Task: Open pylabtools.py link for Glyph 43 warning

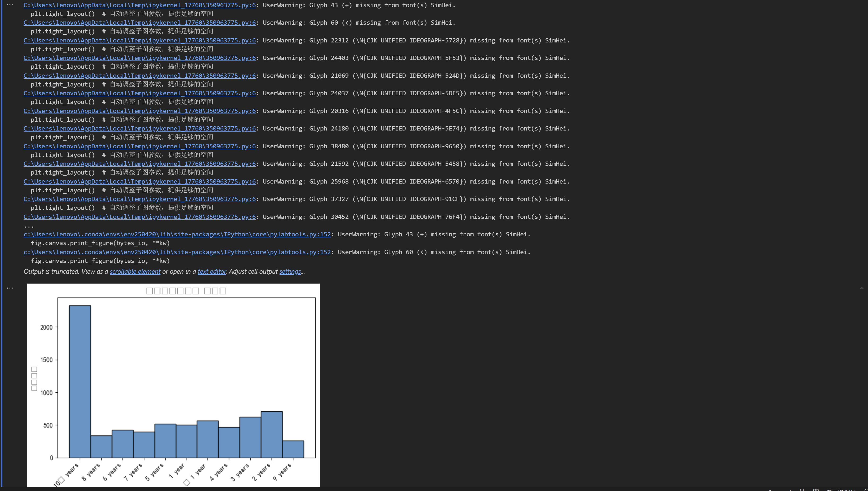Action: click(177, 234)
